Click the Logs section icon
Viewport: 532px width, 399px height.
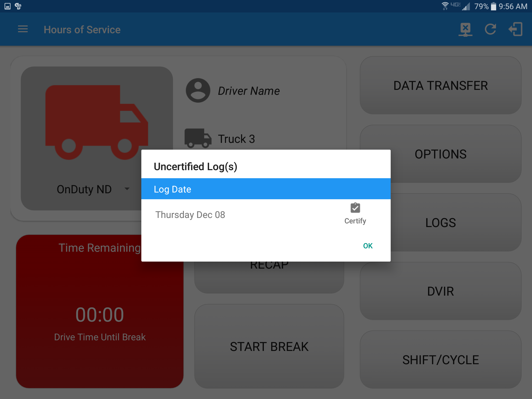pos(440,222)
